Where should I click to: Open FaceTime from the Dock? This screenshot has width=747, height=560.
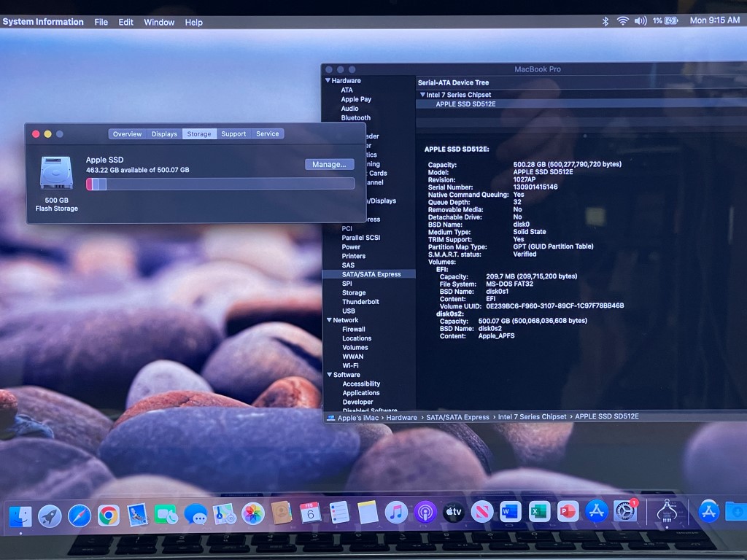166,515
